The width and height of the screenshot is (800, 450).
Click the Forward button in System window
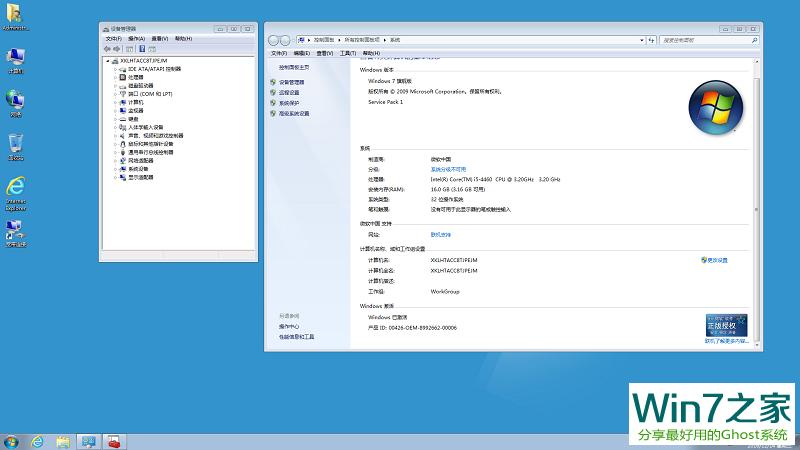(285, 40)
